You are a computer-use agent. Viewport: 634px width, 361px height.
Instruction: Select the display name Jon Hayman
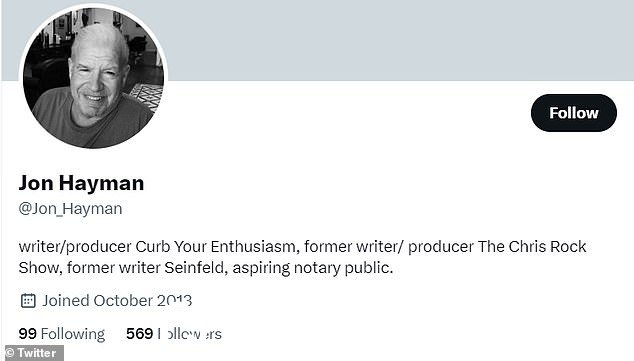point(81,183)
